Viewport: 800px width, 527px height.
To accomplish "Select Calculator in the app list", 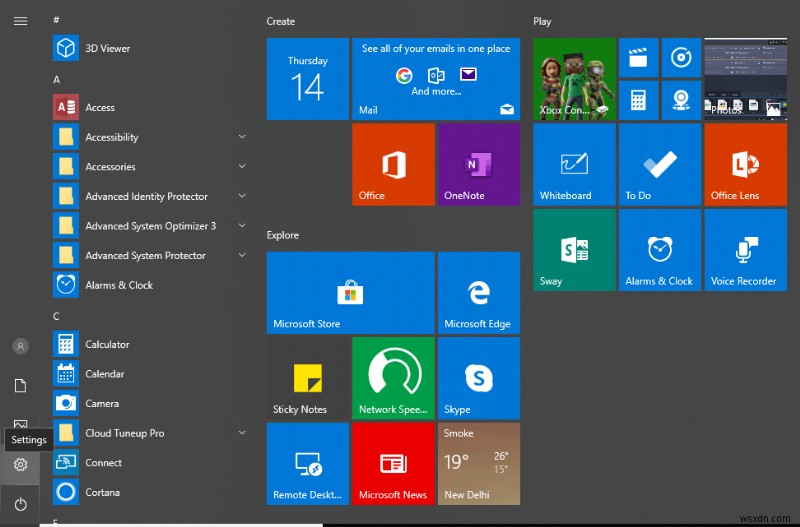I will tap(107, 344).
